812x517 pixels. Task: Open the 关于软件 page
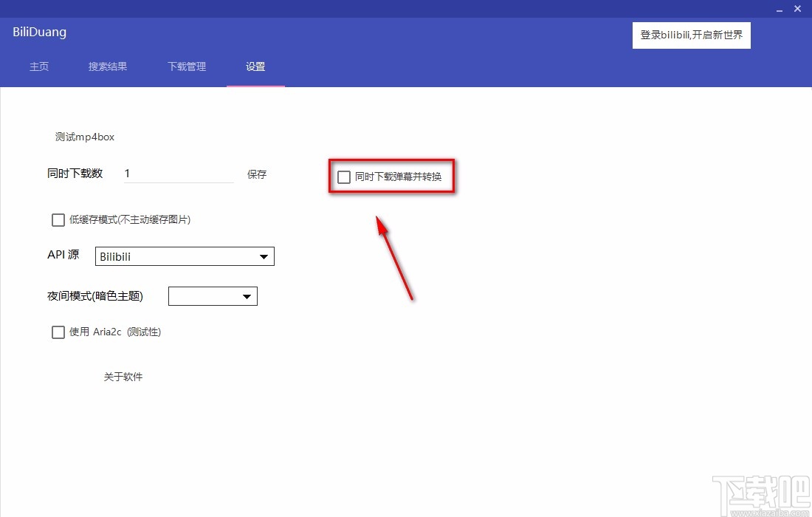(123, 377)
